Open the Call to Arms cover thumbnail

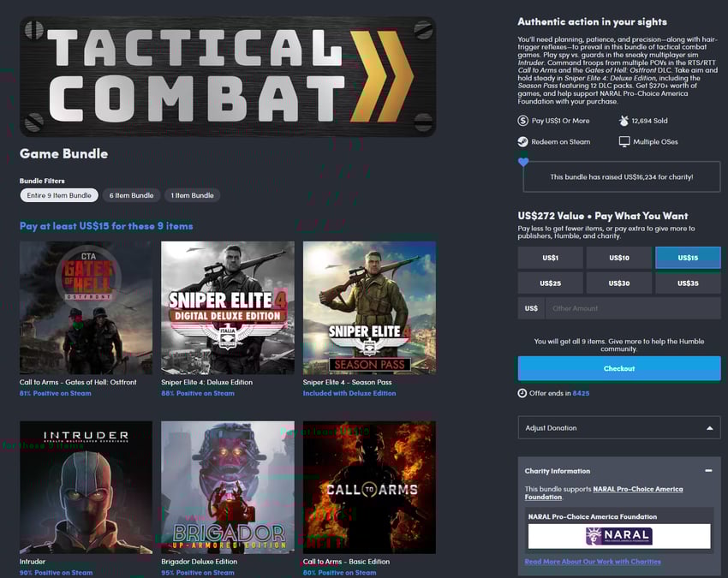point(369,487)
